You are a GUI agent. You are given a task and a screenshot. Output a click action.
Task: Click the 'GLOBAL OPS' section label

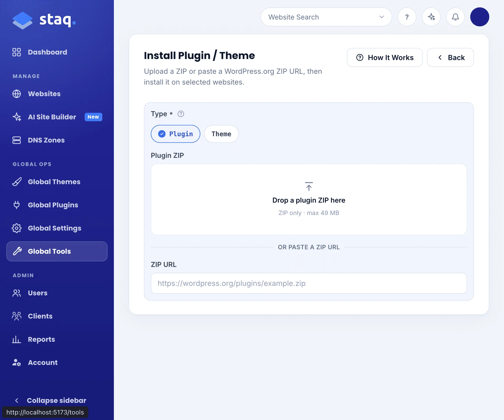click(x=32, y=164)
